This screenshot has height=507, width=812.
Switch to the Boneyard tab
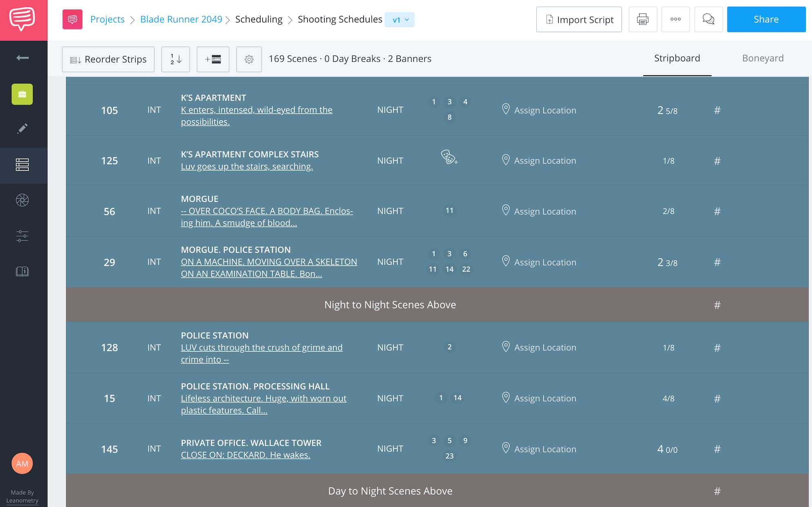(763, 58)
